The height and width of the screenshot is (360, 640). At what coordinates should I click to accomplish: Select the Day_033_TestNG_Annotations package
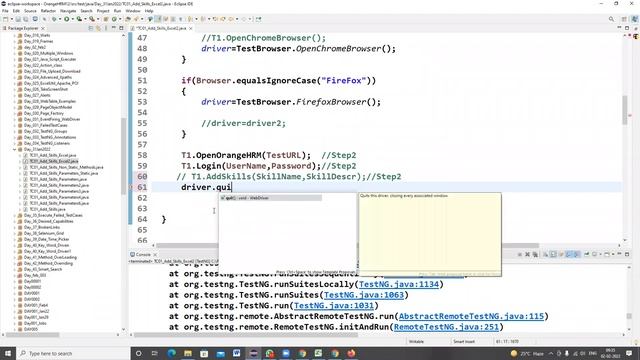point(47,137)
